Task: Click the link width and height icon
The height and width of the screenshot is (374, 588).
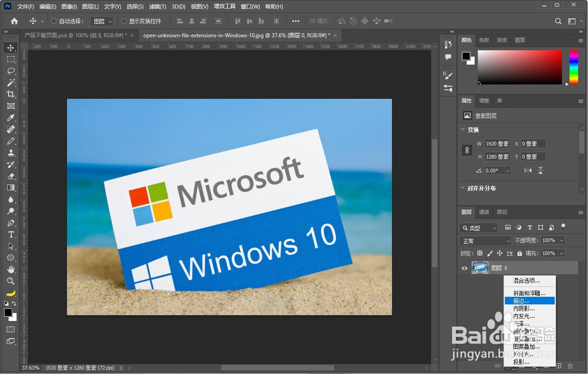Action: click(467, 150)
